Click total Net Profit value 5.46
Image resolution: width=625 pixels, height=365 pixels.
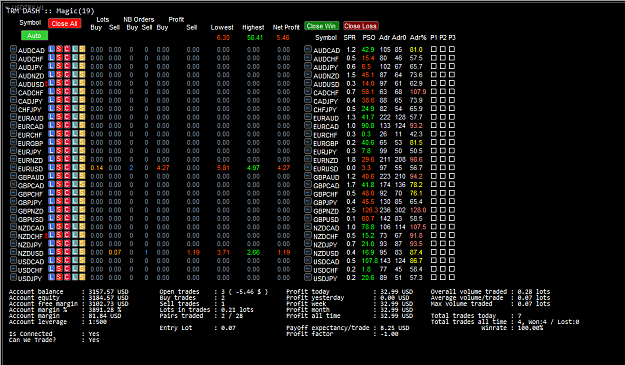pos(283,37)
